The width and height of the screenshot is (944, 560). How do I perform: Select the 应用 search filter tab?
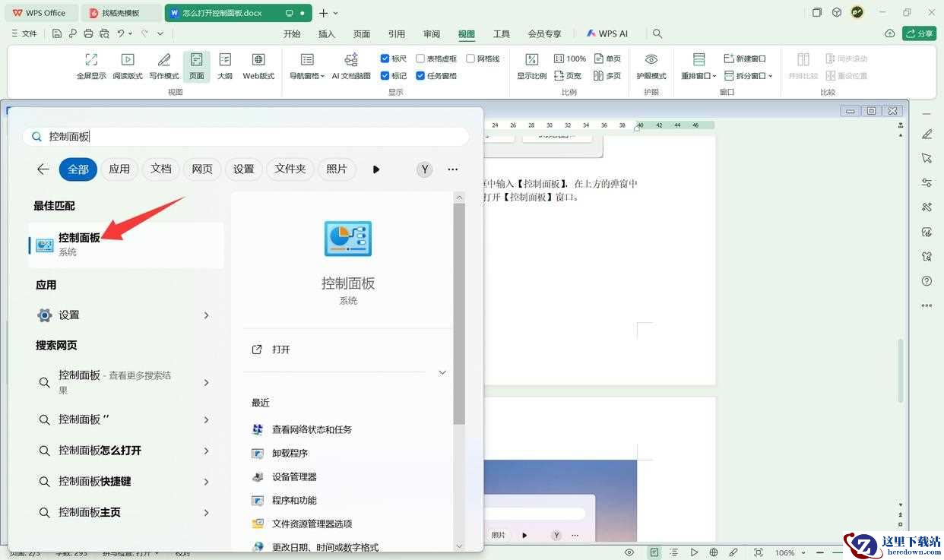click(x=119, y=169)
